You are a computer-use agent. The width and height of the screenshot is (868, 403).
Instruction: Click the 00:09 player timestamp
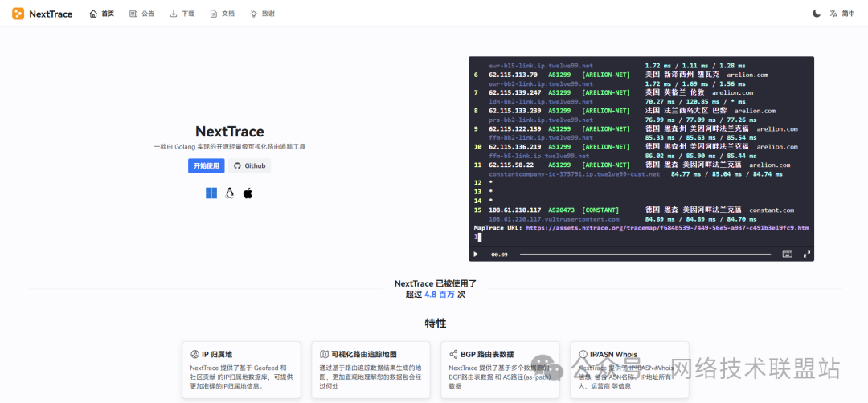point(499,254)
